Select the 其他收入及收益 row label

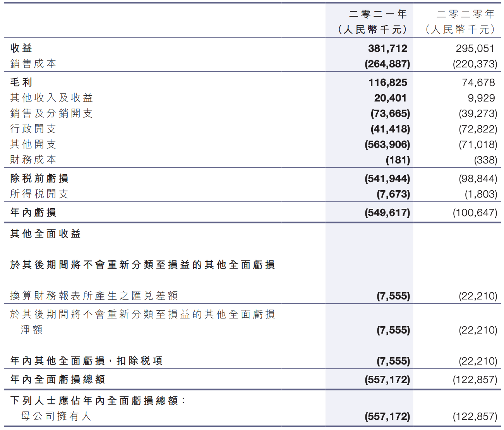[x=51, y=98]
